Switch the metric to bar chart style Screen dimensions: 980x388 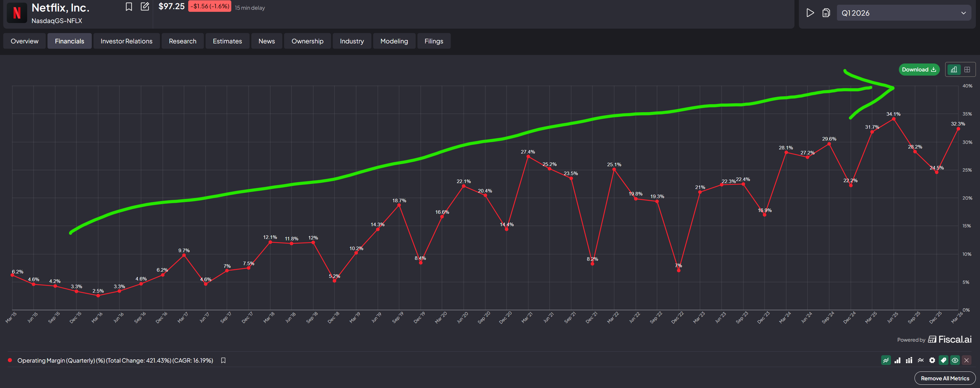pos(897,360)
